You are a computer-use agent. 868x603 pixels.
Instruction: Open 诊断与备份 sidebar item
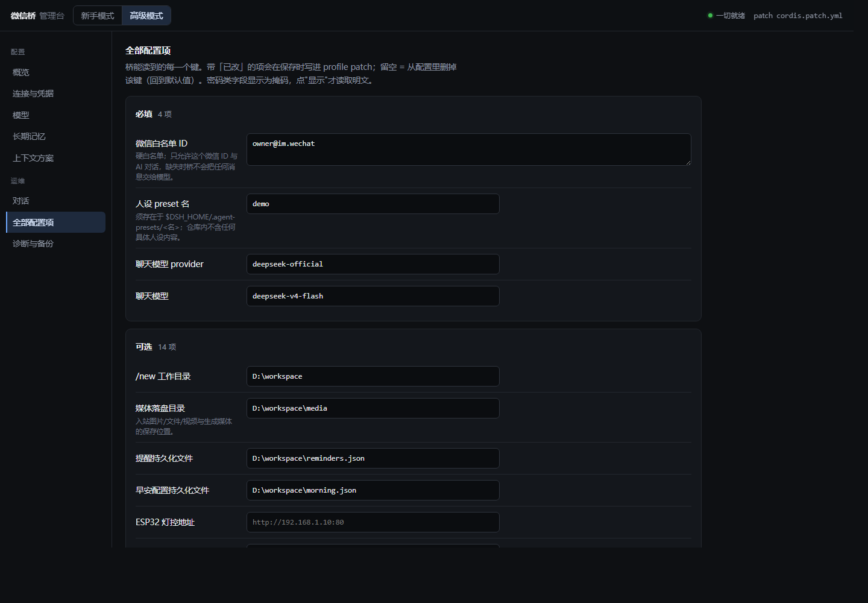[x=55, y=244]
